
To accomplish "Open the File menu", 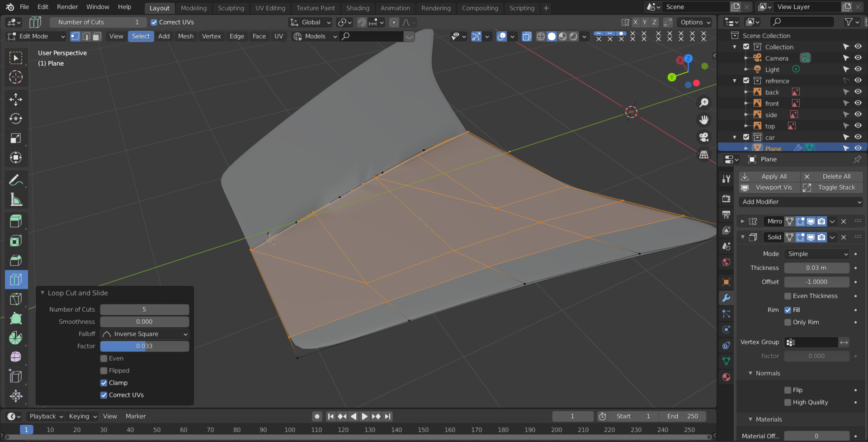I will point(24,7).
